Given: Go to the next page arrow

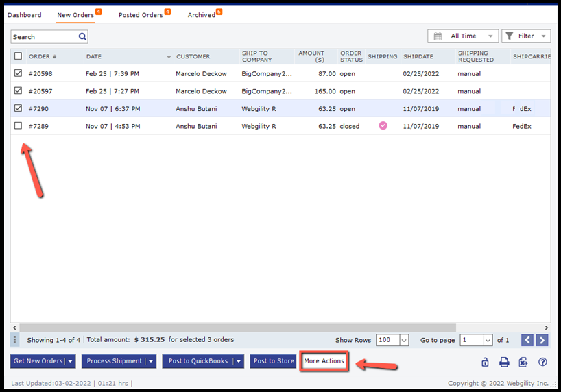Looking at the screenshot, I should click(542, 340).
